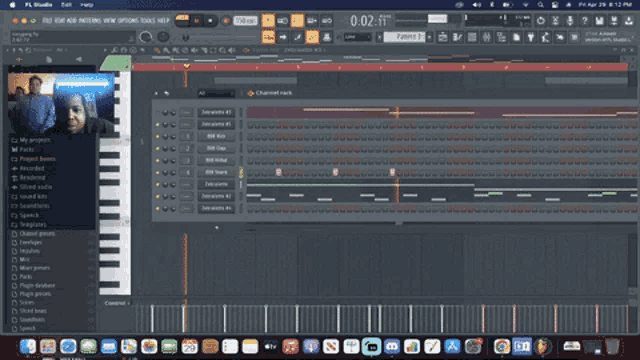The image size is (640, 360).
Task: Open Finder from the Dock
Action: [28, 347]
